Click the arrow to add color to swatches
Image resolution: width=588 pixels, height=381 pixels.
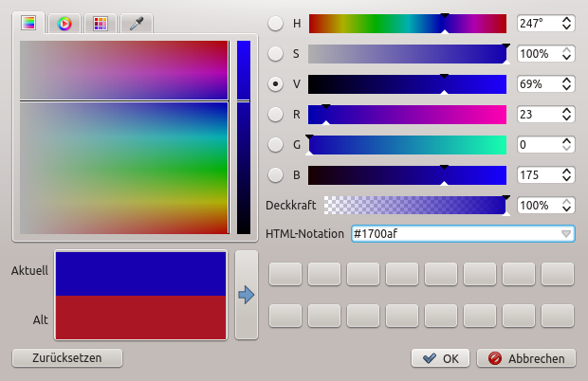247,295
